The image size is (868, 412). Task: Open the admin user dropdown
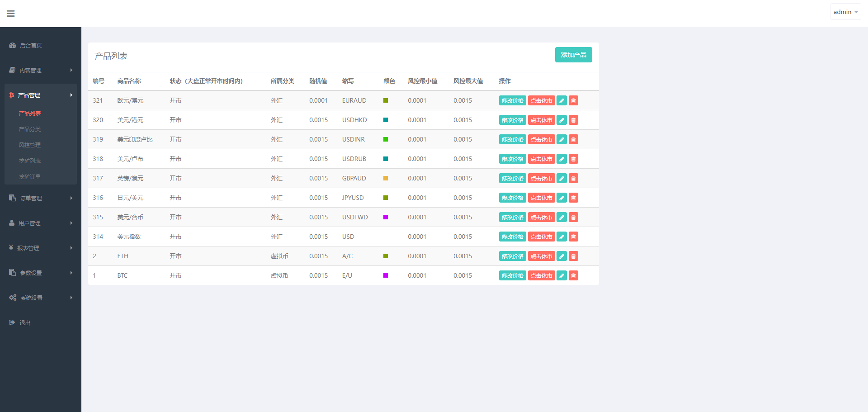click(845, 12)
